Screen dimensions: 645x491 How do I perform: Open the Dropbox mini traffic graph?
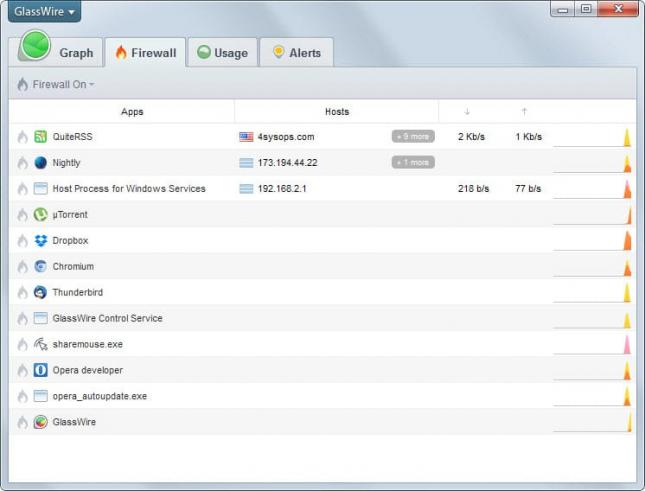(x=592, y=241)
